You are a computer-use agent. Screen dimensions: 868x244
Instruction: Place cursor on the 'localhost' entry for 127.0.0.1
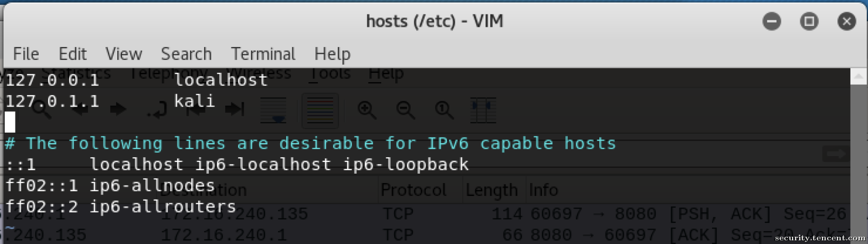pos(221,80)
